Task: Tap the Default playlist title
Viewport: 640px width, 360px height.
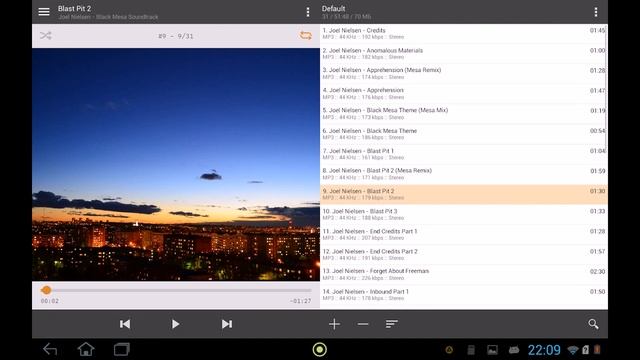Action: [x=333, y=9]
